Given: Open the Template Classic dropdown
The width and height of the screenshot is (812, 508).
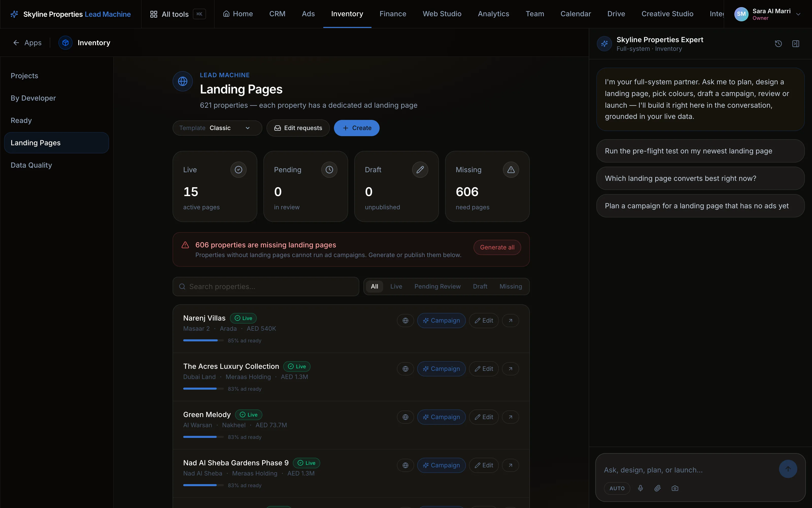Looking at the screenshot, I should pyautogui.click(x=217, y=128).
